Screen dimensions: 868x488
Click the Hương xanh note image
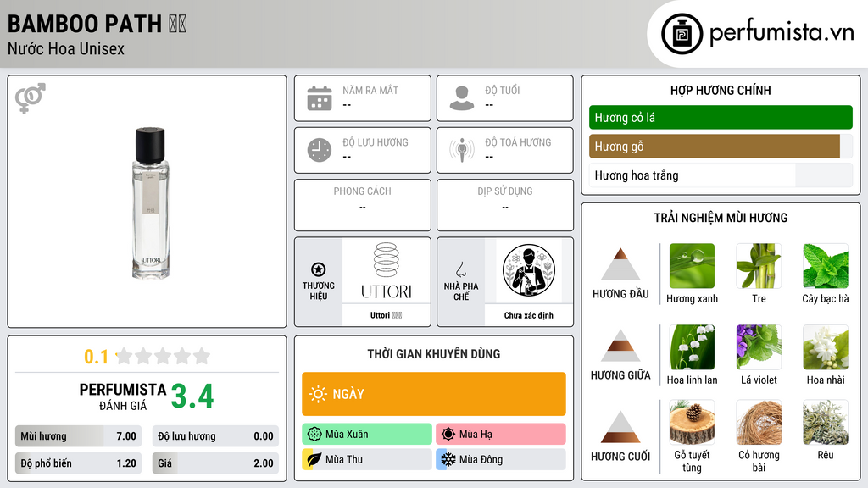click(x=692, y=266)
